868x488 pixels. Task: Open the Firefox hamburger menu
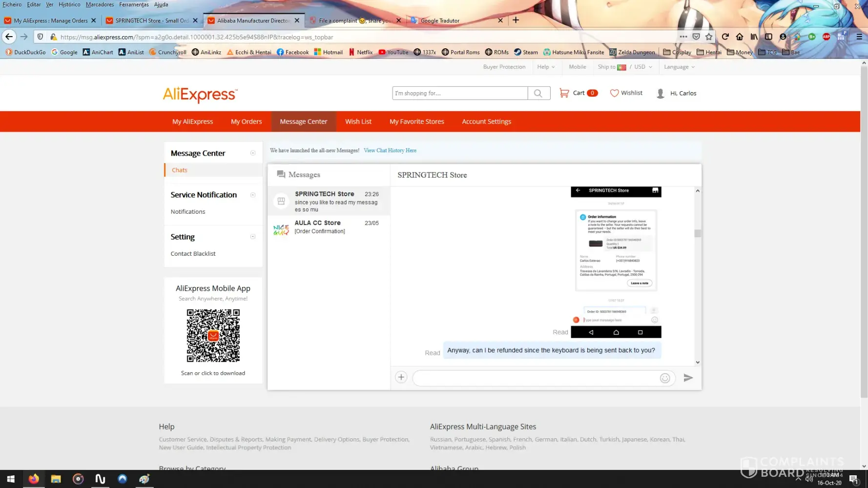859,37
